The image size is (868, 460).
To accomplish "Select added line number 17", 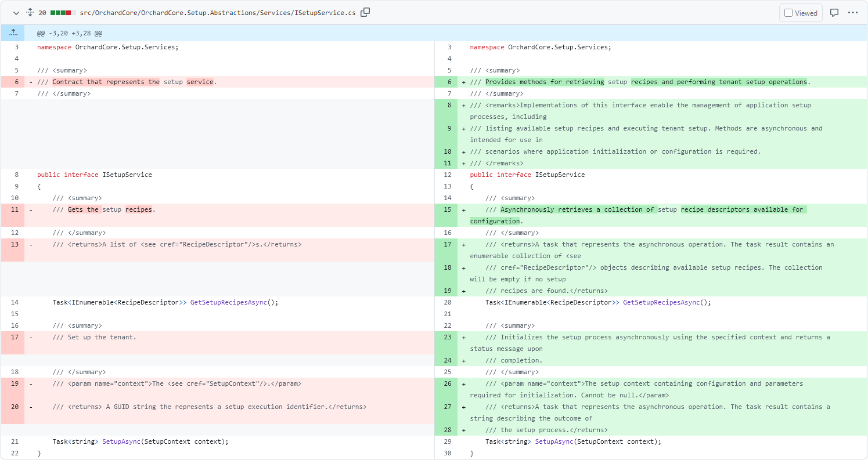I will point(446,250).
